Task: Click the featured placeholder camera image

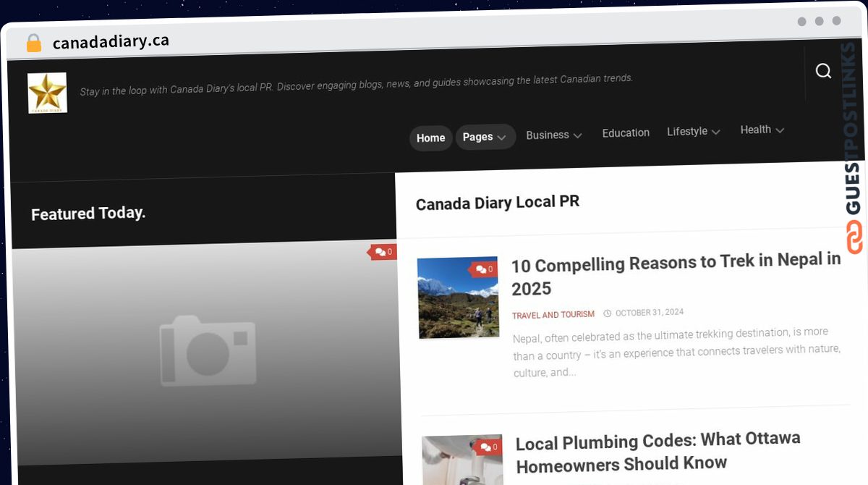Action: [x=206, y=352]
